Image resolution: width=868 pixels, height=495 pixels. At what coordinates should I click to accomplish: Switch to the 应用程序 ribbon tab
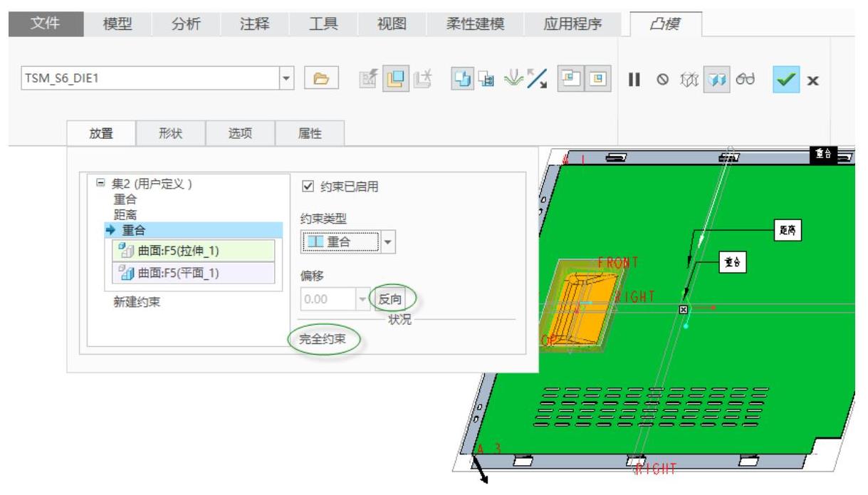572,24
